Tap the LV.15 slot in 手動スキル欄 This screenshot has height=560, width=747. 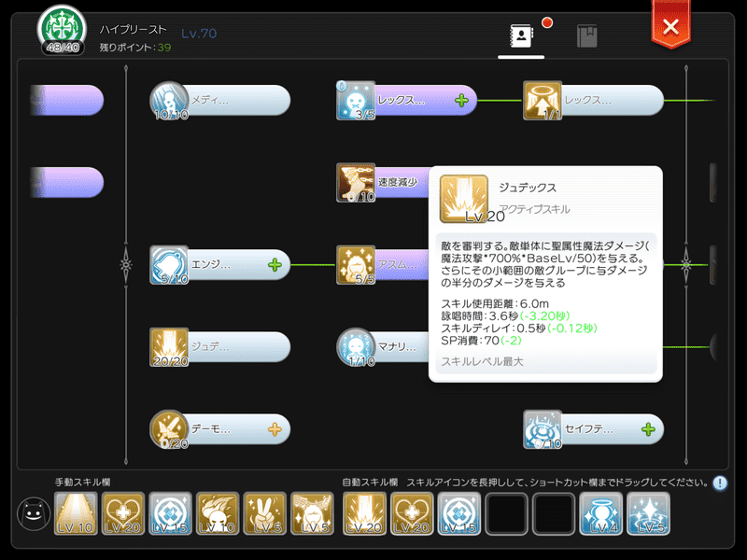[170, 513]
